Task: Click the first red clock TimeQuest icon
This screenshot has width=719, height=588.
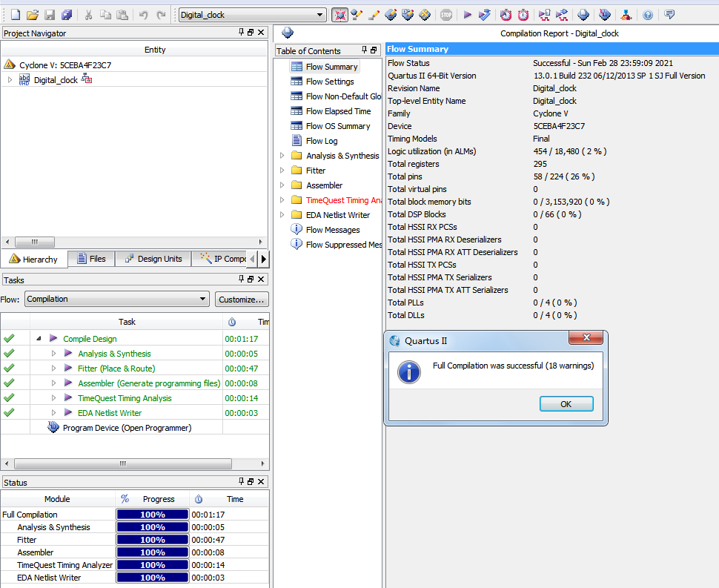Action: click(x=506, y=15)
